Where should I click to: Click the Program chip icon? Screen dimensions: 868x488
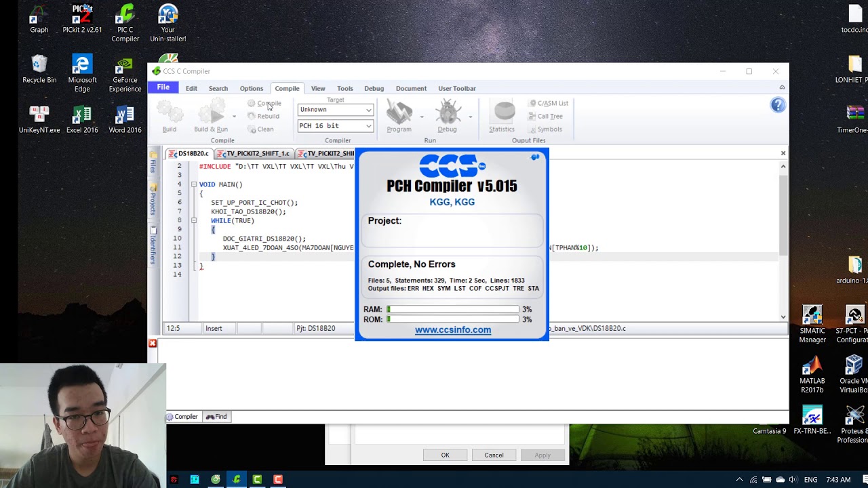click(399, 112)
